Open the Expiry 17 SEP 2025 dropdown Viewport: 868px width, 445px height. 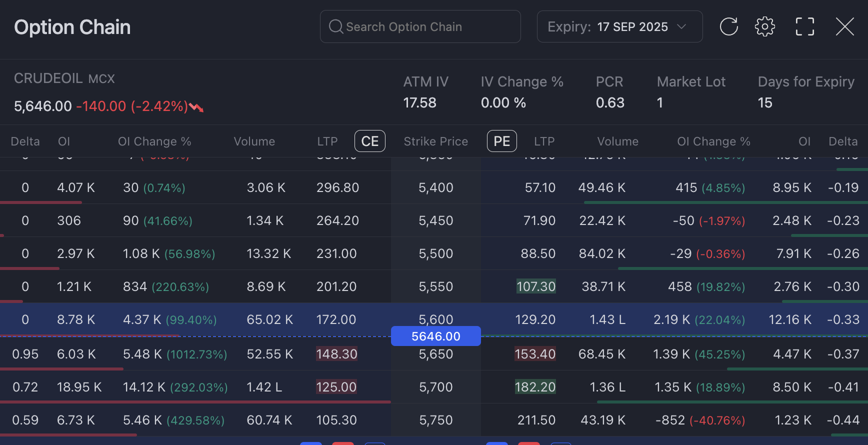[x=619, y=26]
